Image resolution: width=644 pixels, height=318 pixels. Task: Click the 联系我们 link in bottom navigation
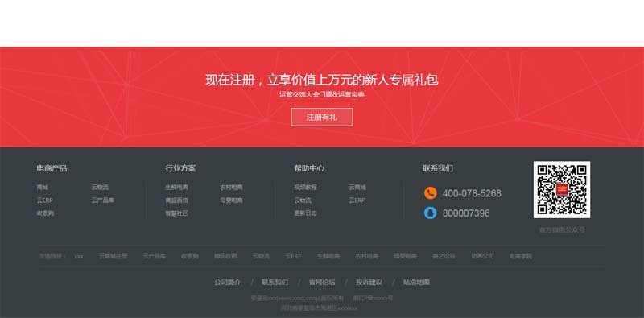coord(275,283)
